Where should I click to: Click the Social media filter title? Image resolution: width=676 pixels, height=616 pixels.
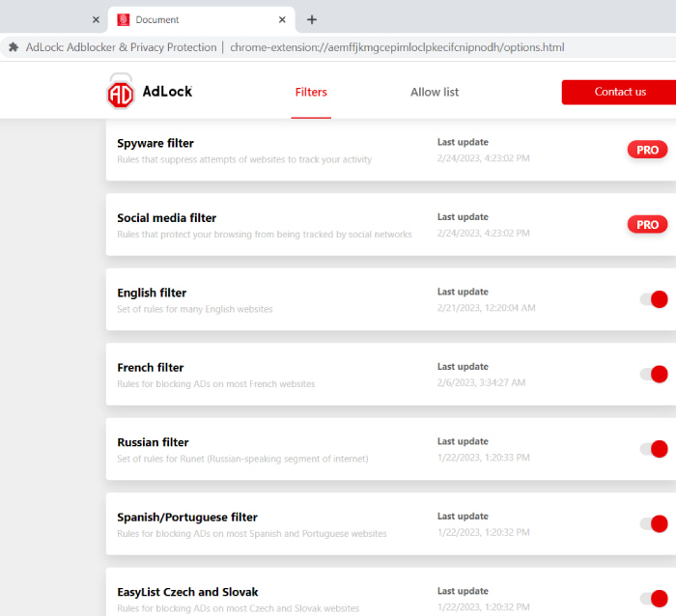coord(166,217)
